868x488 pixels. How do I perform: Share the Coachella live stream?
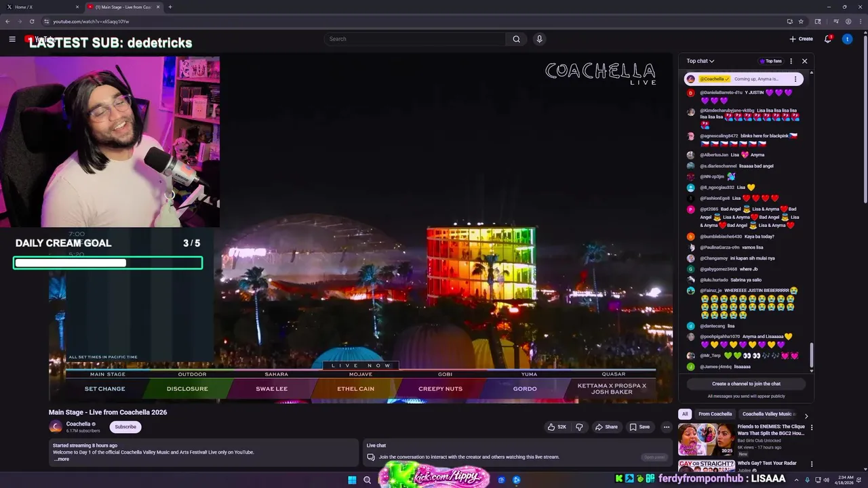[x=606, y=427]
